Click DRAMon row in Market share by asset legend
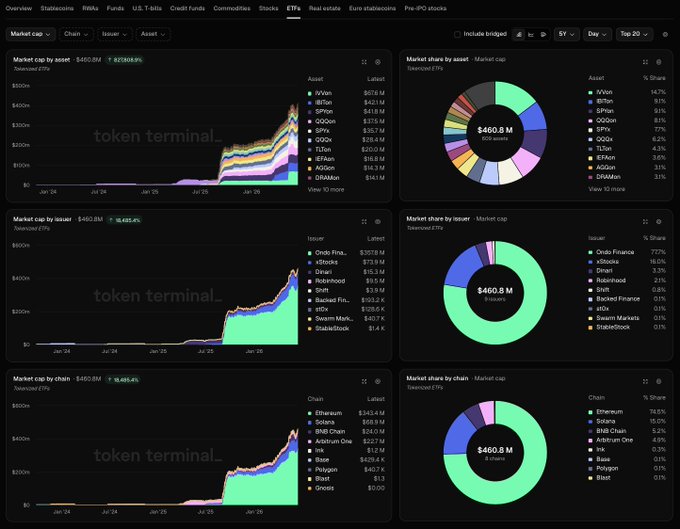This screenshot has width=680, height=529. click(627, 177)
